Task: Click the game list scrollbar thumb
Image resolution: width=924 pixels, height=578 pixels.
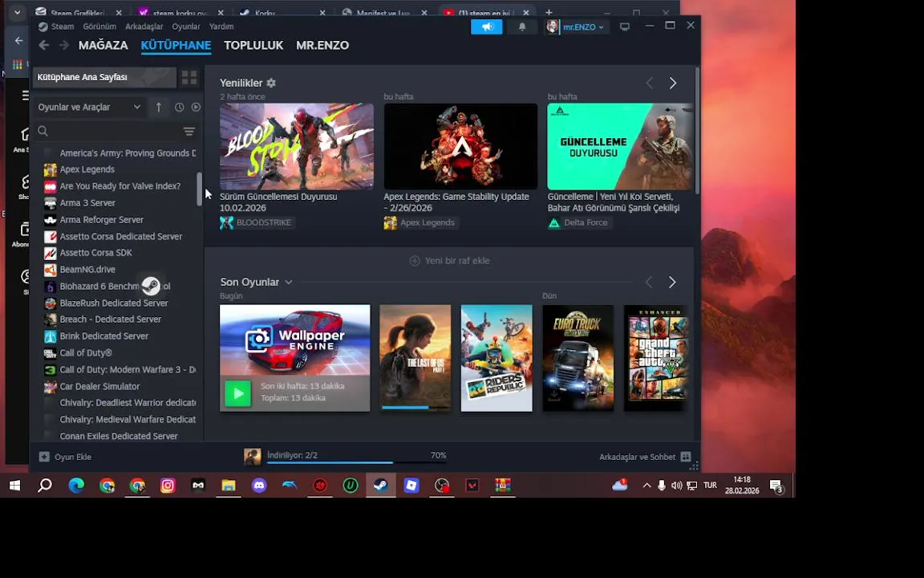Action: click(x=199, y=189)
